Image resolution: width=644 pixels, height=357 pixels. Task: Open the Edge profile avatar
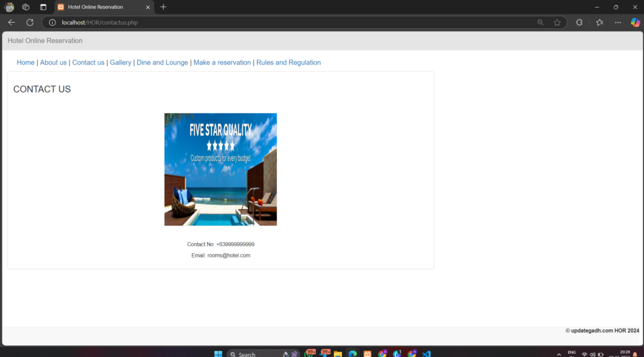coord(9,7)
